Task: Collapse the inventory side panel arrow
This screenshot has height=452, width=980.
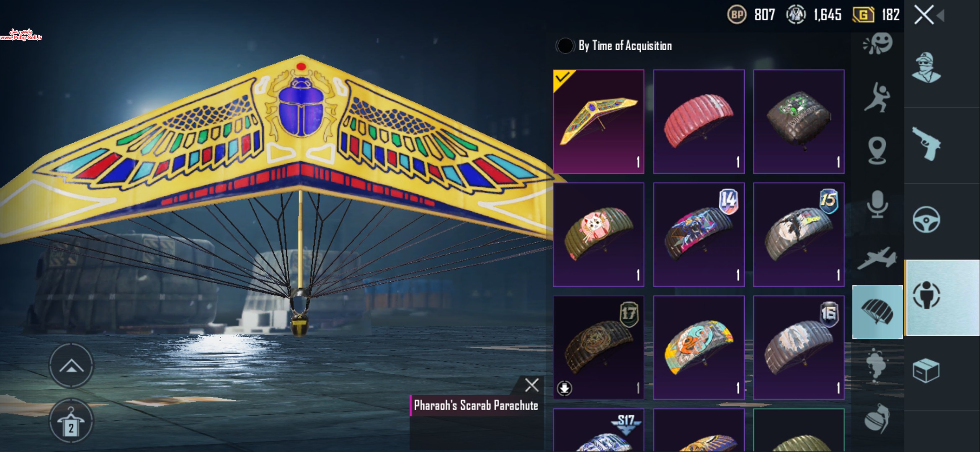Action: pos(941,16)
